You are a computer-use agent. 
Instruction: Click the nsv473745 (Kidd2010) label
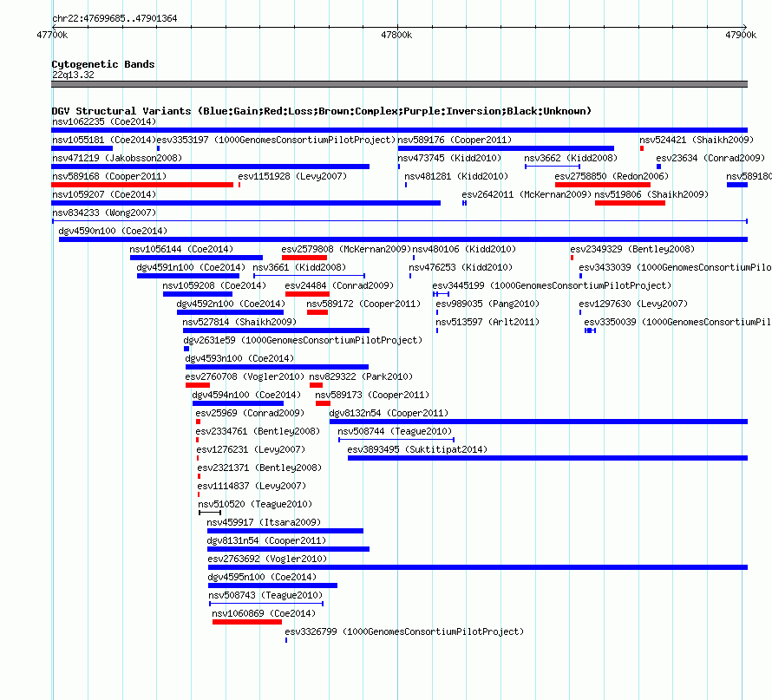coord(449,158)
